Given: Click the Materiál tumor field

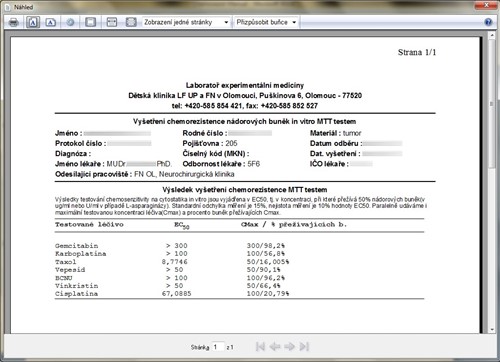Looking at the screenshot, I should 336,133.
